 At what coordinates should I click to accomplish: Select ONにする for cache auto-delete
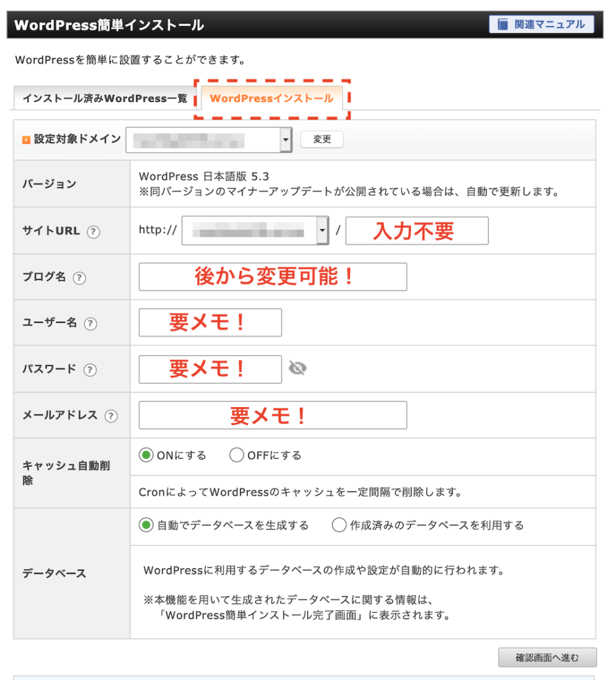(x=146, y=455)
